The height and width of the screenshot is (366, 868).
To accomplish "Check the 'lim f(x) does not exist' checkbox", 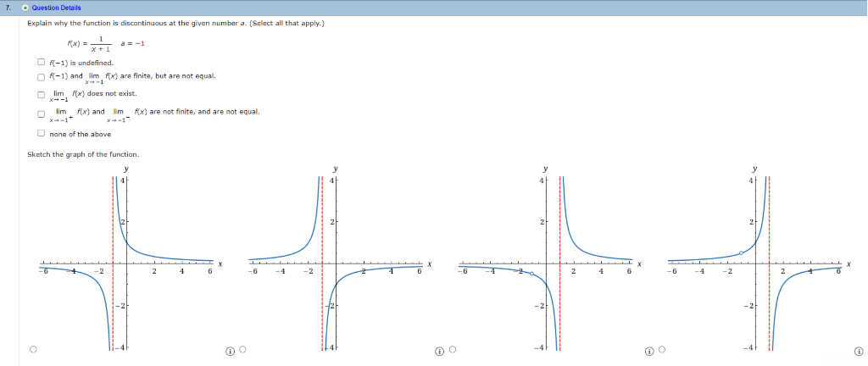I will pos(41,95).
